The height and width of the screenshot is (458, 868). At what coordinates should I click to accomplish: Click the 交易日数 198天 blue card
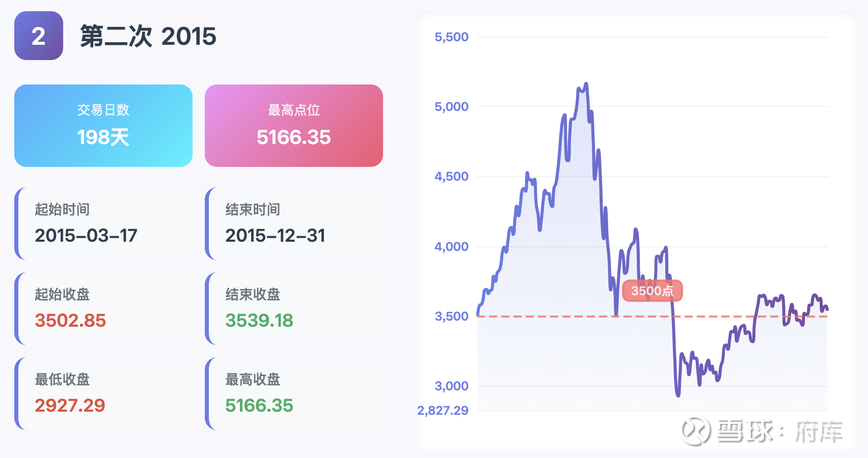(x=103, y=126)
